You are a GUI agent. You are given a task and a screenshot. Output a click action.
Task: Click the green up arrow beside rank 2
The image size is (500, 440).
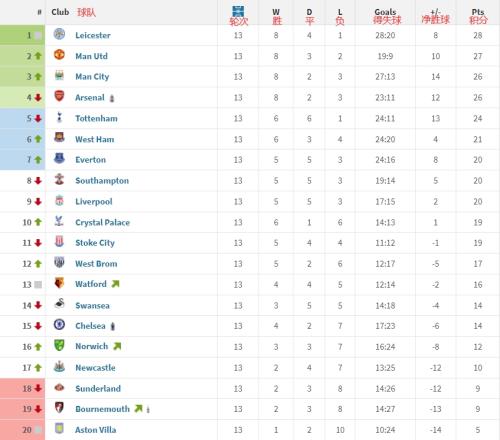(x=38, y=56)
